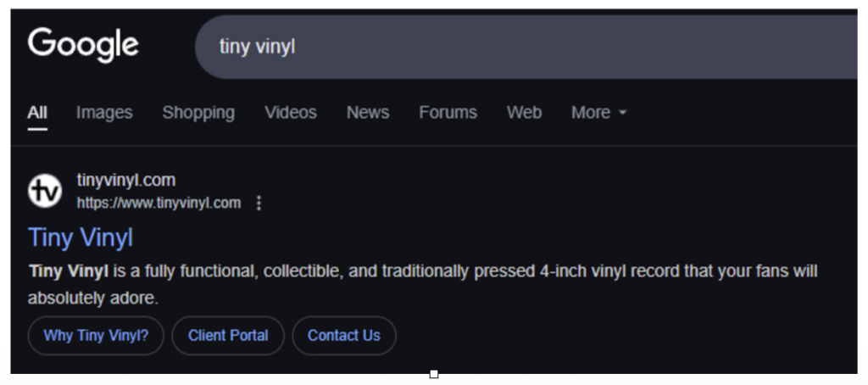Viewport: 868px width, 385px height.
Task: Expand the More dropdown
Action: 599,113
